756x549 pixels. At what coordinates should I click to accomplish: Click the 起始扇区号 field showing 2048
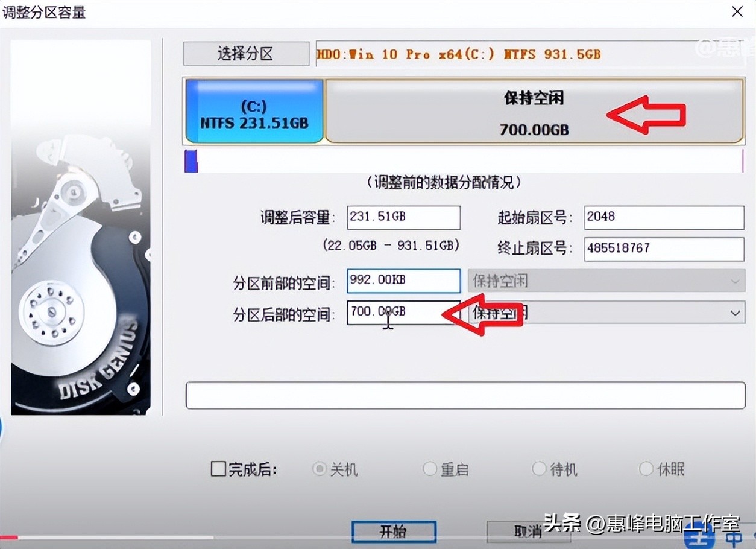click(664, 217)
